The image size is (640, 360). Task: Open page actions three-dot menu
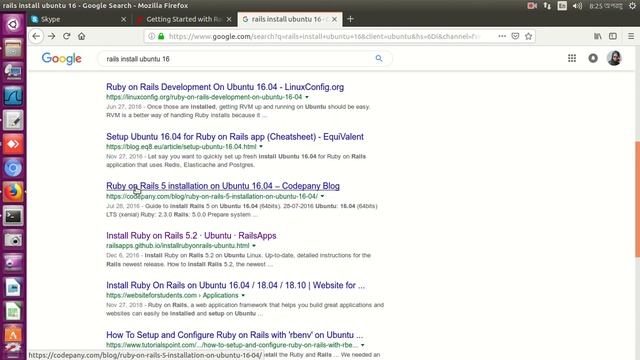pos(502,36)
